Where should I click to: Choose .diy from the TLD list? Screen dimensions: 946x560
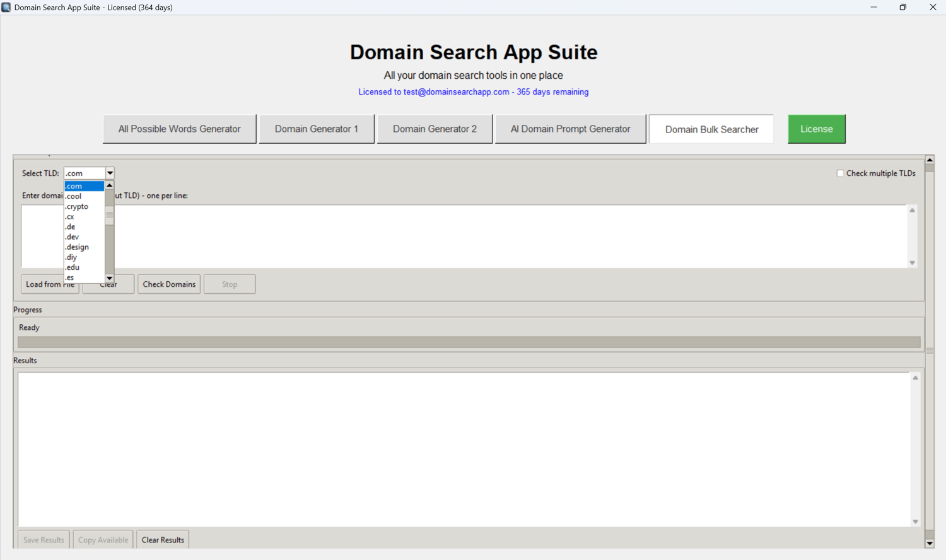pyautogui.click(x=84, y=257)
